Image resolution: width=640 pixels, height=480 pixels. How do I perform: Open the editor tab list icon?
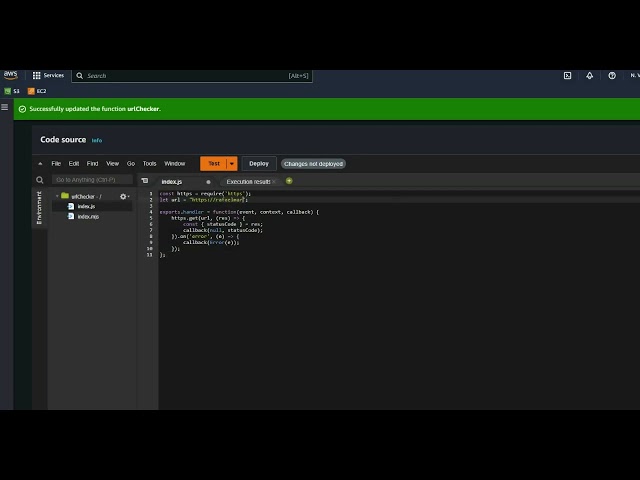[145, 180]
